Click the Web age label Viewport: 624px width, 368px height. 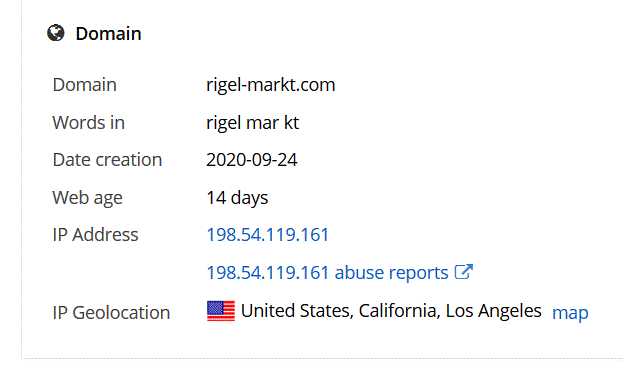(x=87, y=198)
